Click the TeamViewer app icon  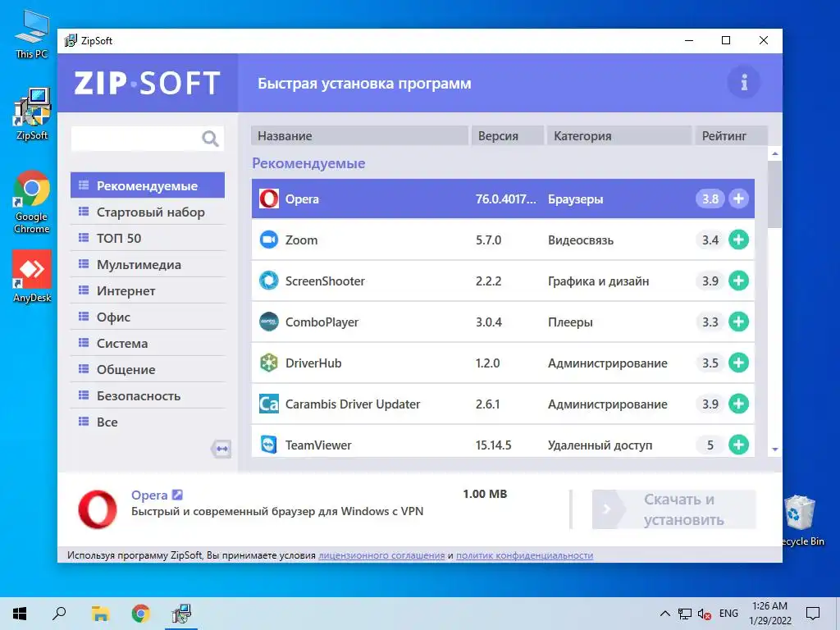269,445
